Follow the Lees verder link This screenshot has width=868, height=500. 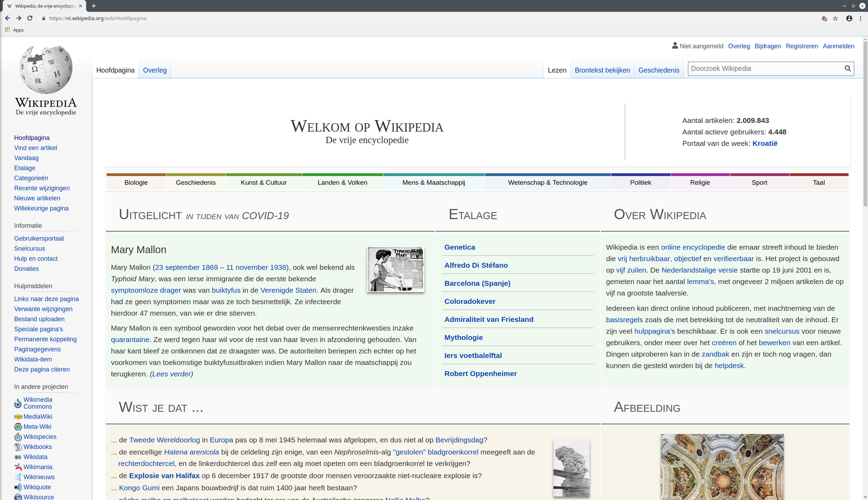click(x=171, y=374)
